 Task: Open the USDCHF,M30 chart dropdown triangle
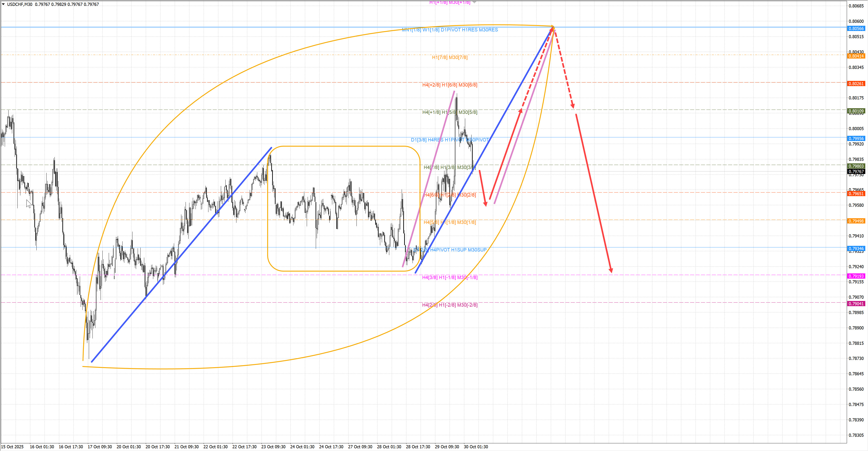pos(3,4)
